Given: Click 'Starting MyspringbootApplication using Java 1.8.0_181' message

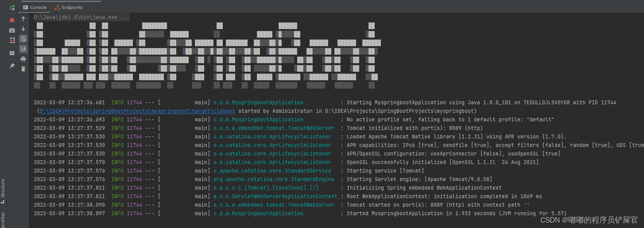Looking at the screenshot, I should [481, 102].
